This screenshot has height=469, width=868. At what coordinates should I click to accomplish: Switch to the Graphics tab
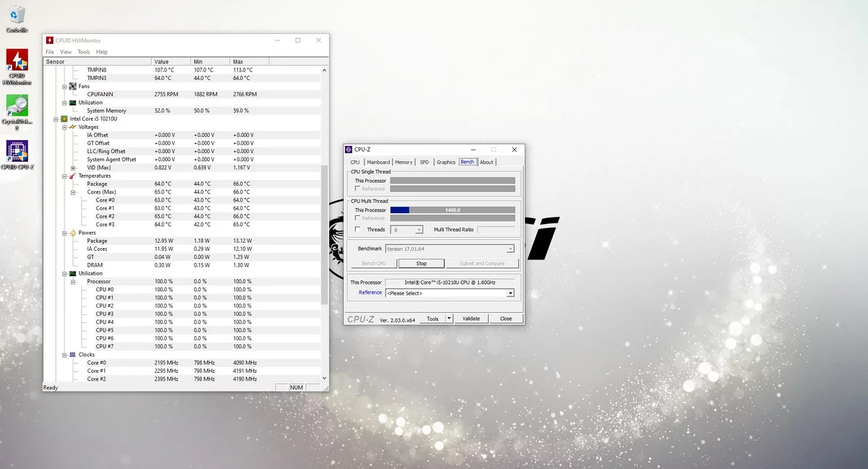pyautogui.click(x=446, y=162)
